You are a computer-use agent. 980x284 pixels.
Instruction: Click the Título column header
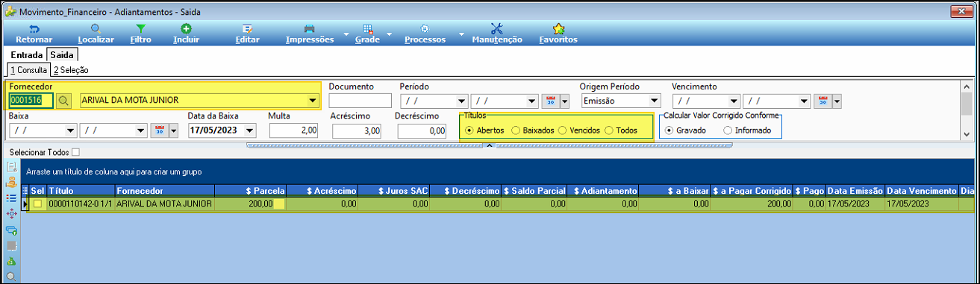coord(81,191)
